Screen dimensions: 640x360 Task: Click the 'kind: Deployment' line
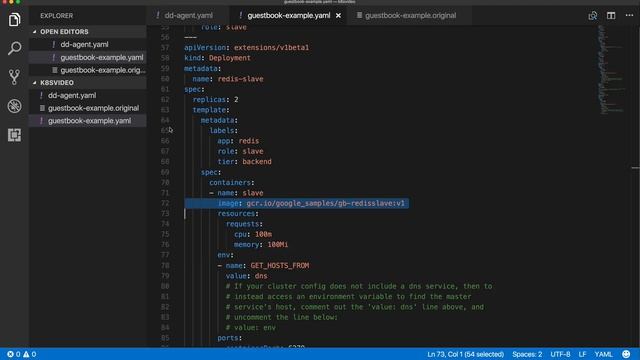(x=217, y=58)
